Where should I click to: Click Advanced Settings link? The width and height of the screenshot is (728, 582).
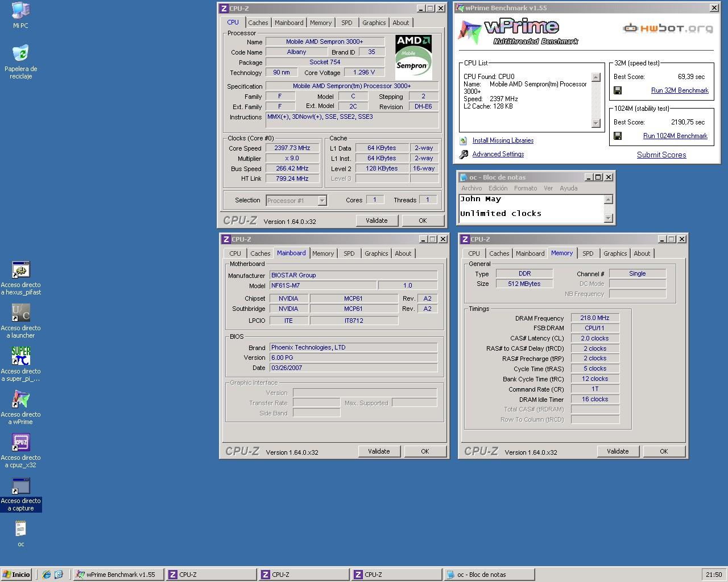(x=498, y=154)
